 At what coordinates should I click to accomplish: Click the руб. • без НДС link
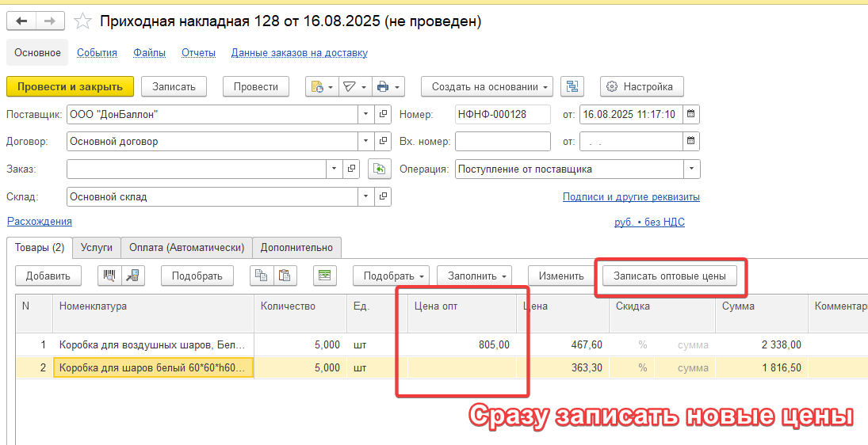[649, 222]
